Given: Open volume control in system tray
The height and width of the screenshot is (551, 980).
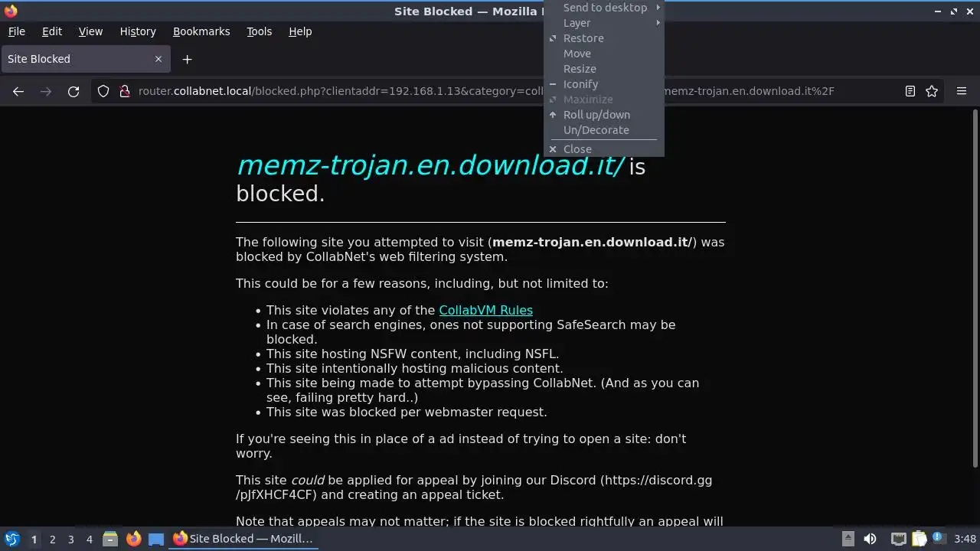Looking at the screenshot, I should pos(870,539).
